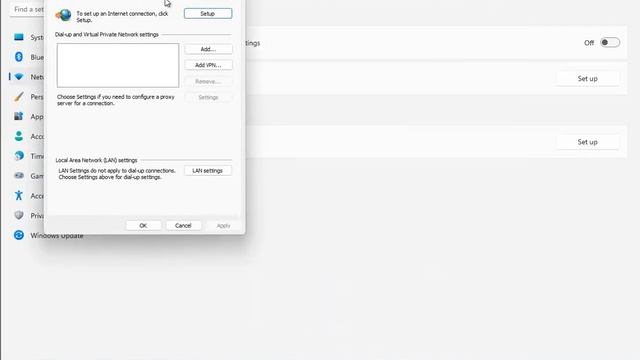This screenshot has width=640, height=360.
Task: Click the Add... button
Action: pyautogui.click(x=208, y=49)
